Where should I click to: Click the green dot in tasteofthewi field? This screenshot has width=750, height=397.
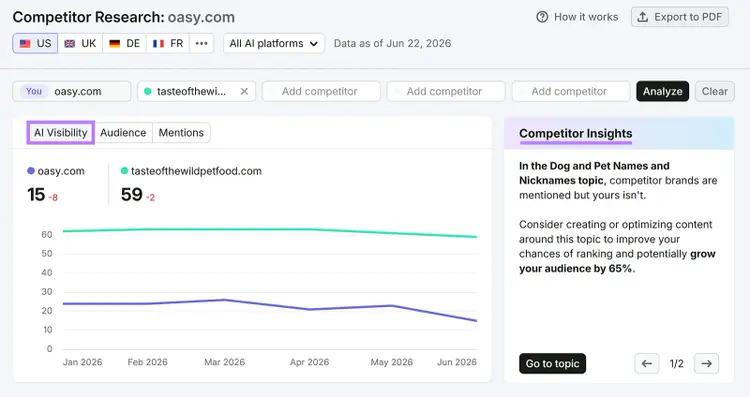tap(148, 91)
